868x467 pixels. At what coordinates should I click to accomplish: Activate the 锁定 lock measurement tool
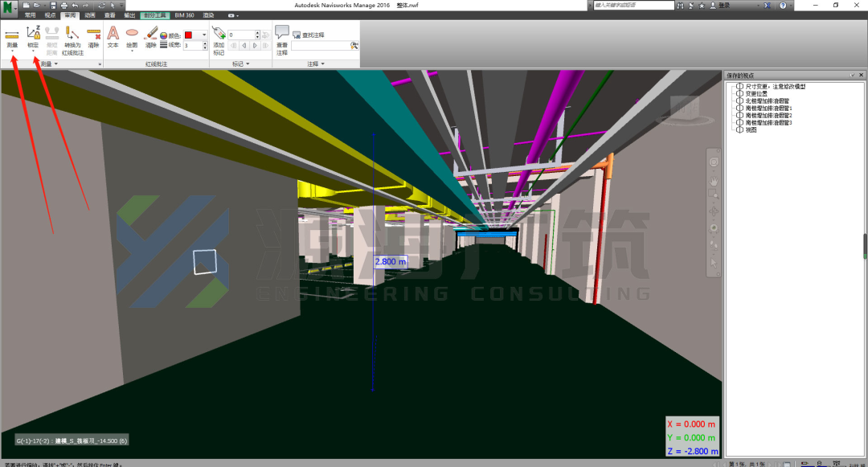33,36
